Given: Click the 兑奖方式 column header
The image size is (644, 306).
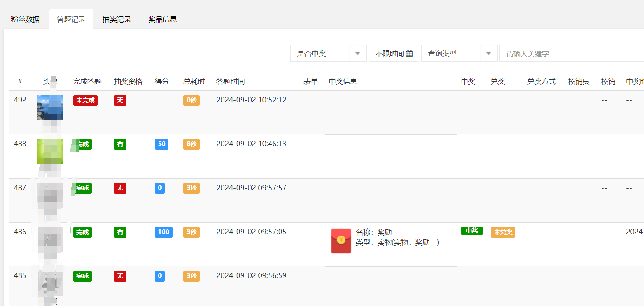Looking at the screenshot, I should point(542,82).
